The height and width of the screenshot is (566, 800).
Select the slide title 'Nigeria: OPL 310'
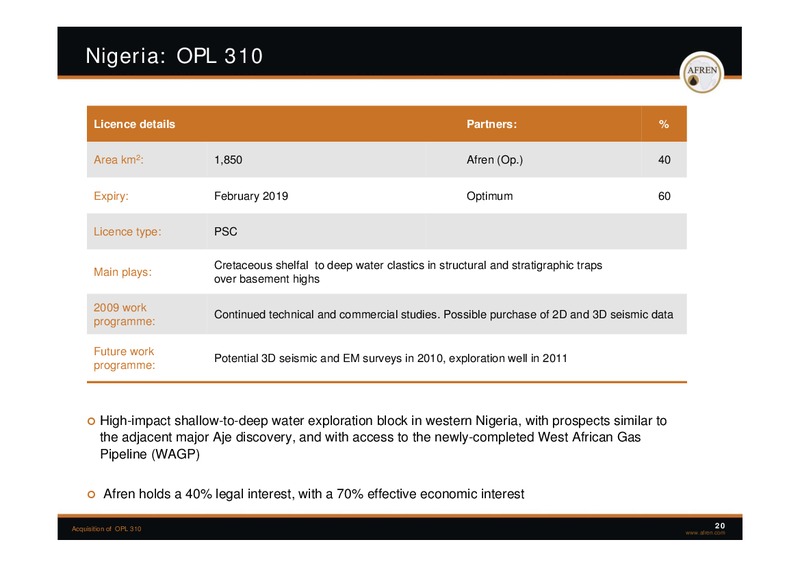(174, 56)
